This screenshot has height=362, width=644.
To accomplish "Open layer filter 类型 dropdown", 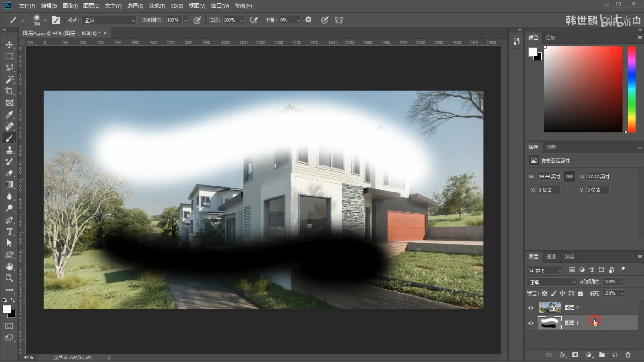I will [x=545, y=270].
